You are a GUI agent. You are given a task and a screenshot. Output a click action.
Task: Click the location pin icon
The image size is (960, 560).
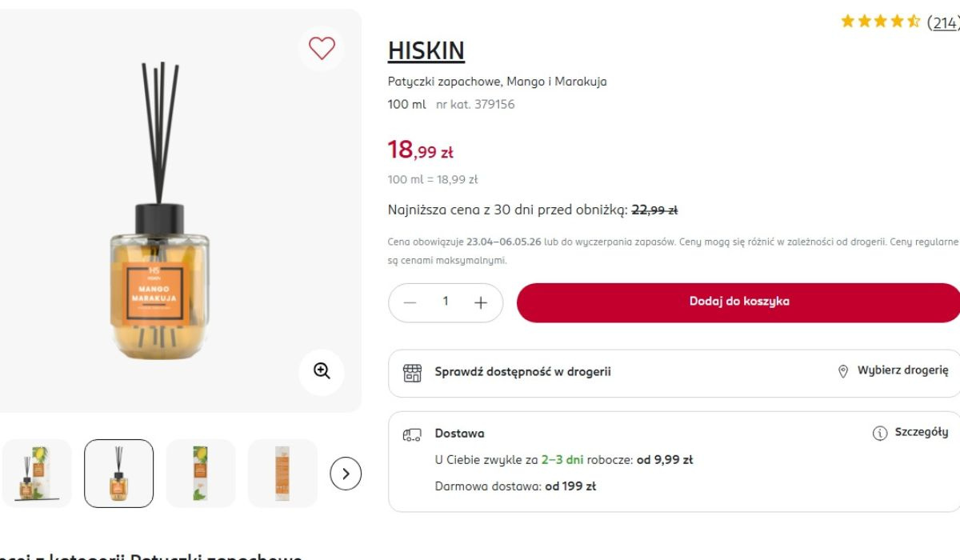842,371
